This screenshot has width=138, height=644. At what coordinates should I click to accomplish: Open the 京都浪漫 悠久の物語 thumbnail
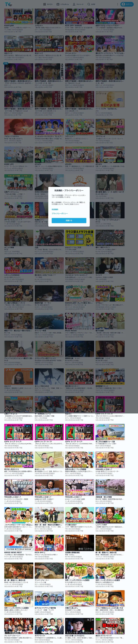pyautogui.click(x=110, y=488)
